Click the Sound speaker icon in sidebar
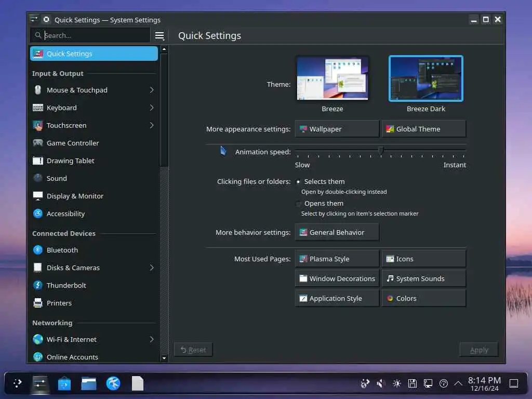The height and width of the screenshot is (399, 532). [38, 178]
